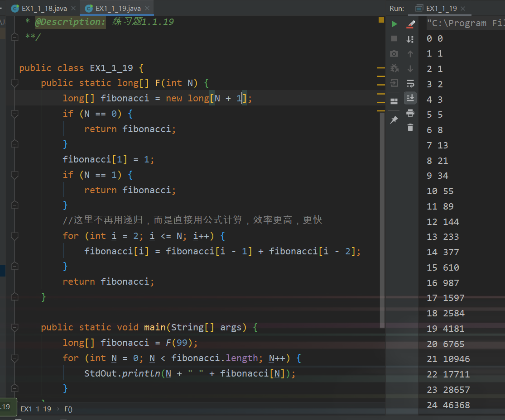Click output line '7 13'
The image size is (505, 420).
click(x=438, y=145)
